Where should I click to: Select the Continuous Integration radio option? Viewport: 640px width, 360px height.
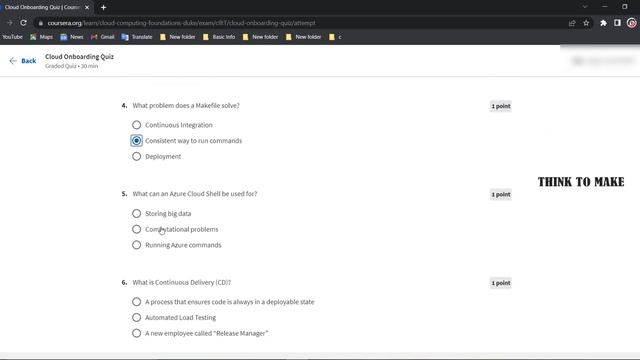pyautogui.click(x=136, y=125)
